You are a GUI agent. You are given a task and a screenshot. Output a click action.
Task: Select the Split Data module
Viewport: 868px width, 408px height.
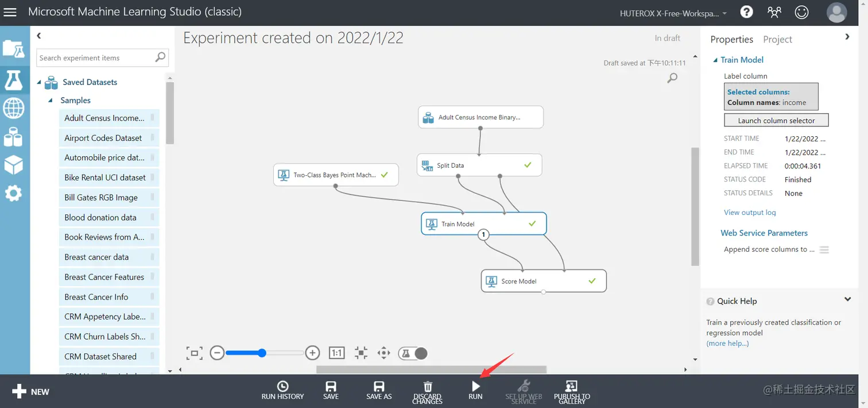479,165
